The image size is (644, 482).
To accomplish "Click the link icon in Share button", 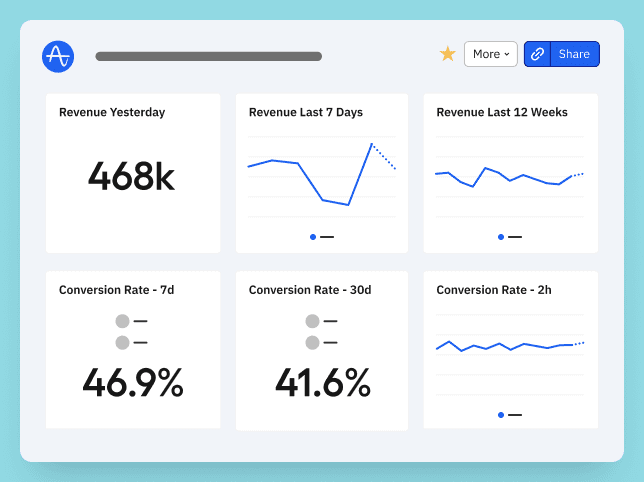I will click(538, 54).
